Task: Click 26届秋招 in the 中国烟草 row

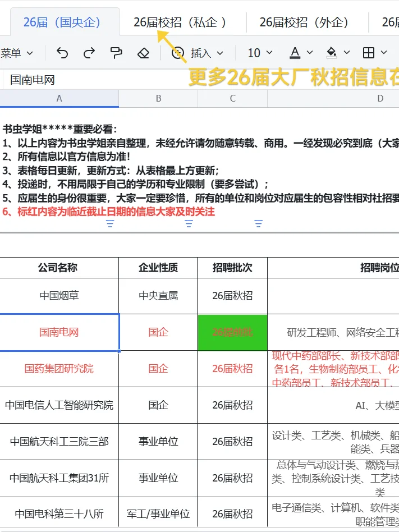Action: (232, 296)
